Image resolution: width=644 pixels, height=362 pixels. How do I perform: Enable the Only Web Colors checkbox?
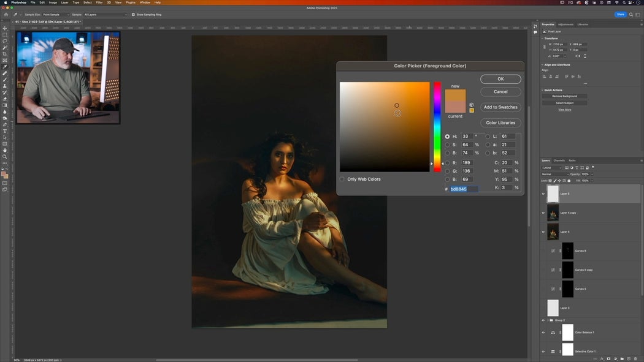(x=343, y=179)
